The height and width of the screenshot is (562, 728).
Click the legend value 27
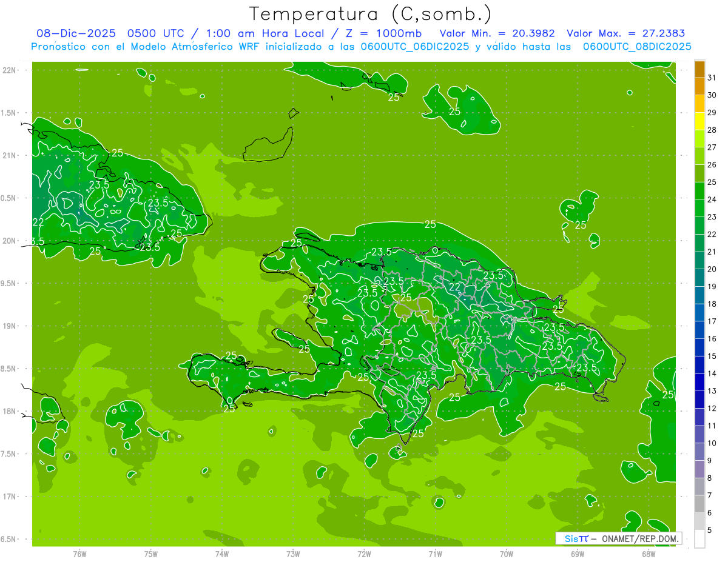pyautogui.click(x=712, y=147)
